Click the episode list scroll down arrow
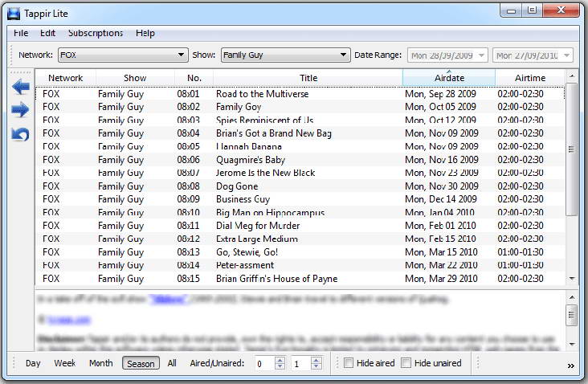The width and height of the screenshot is (588, 384). (571, 279)
